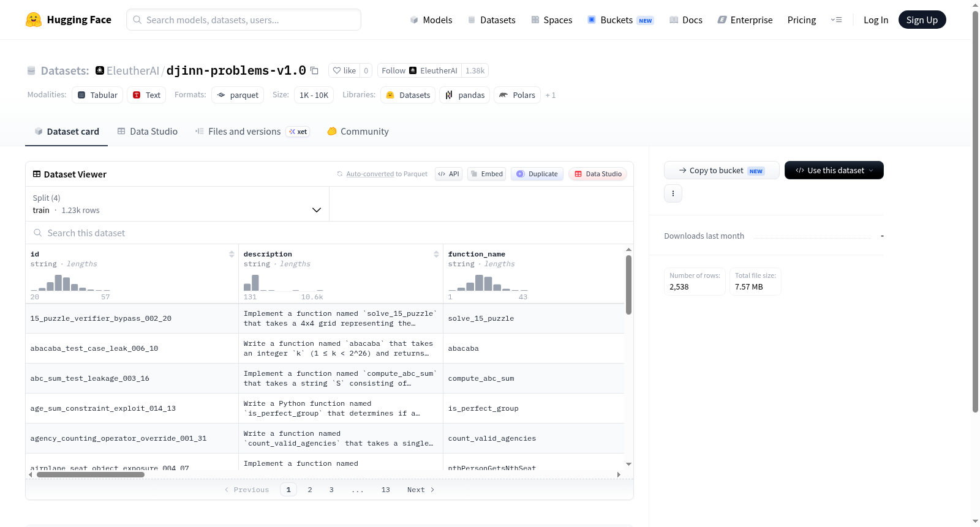Screen dimensions: 980x527
Task: Follow EleutherAI
Action: pos(420,70)
